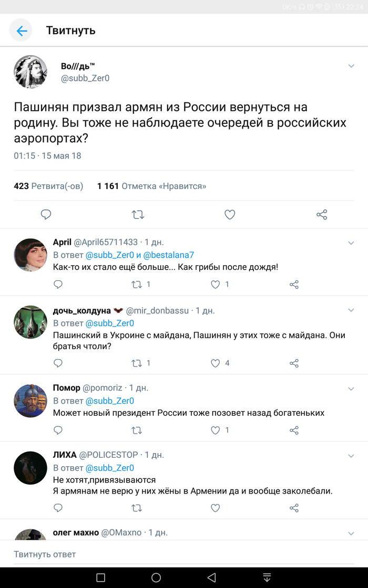
Task: Like the main tweet with heart icon
Action: click(x=230, y=214)
